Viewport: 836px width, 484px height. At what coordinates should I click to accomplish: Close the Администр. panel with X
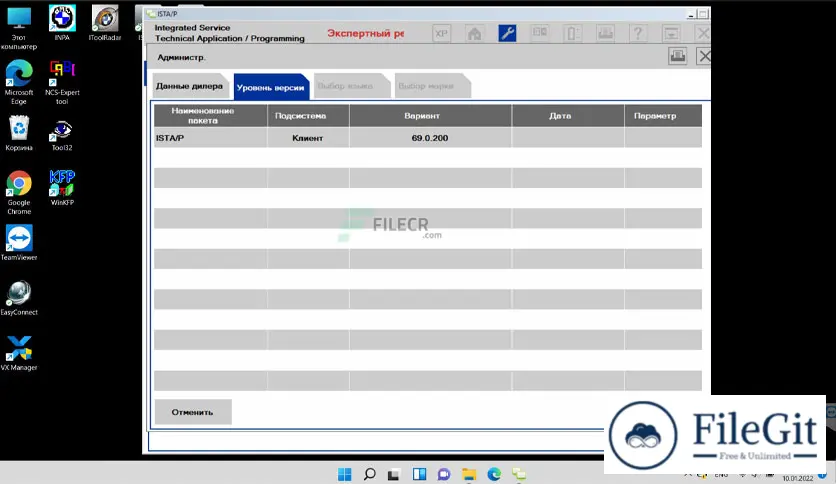tap(704, 56)
